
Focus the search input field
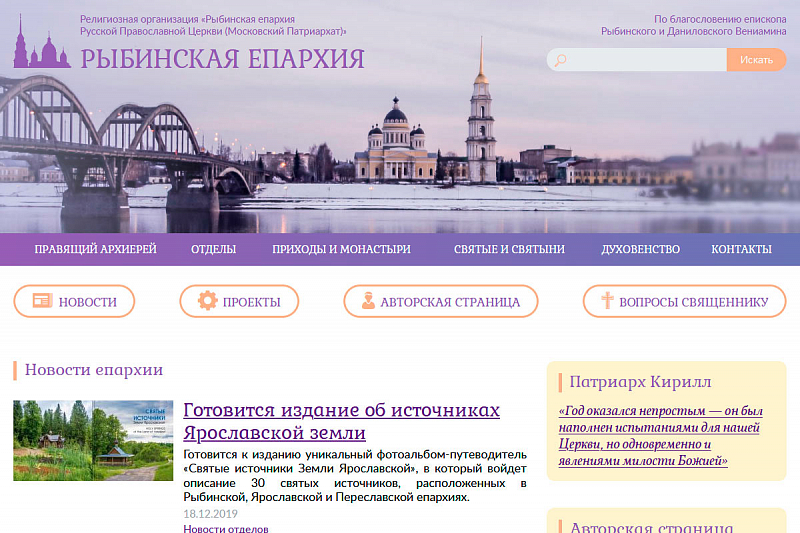(637, 60)
